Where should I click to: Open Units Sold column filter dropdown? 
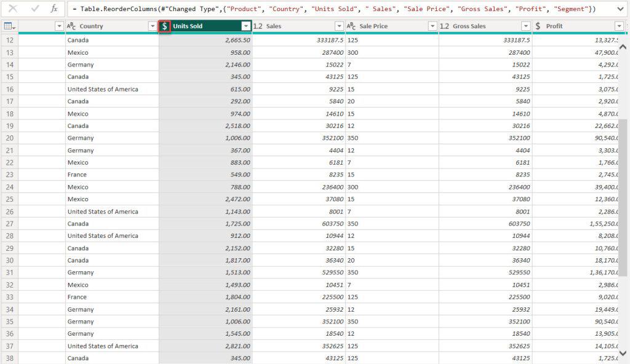[246, 26]
